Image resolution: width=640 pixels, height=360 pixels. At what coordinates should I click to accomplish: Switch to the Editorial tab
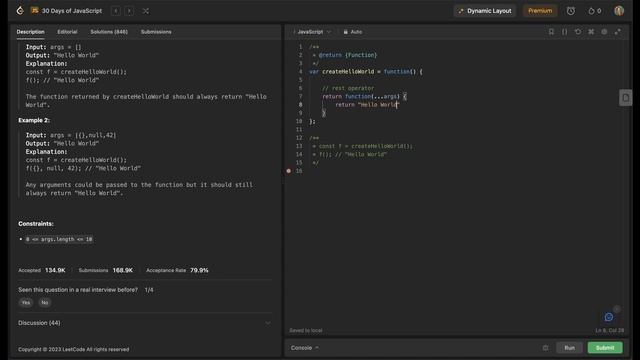67,32
